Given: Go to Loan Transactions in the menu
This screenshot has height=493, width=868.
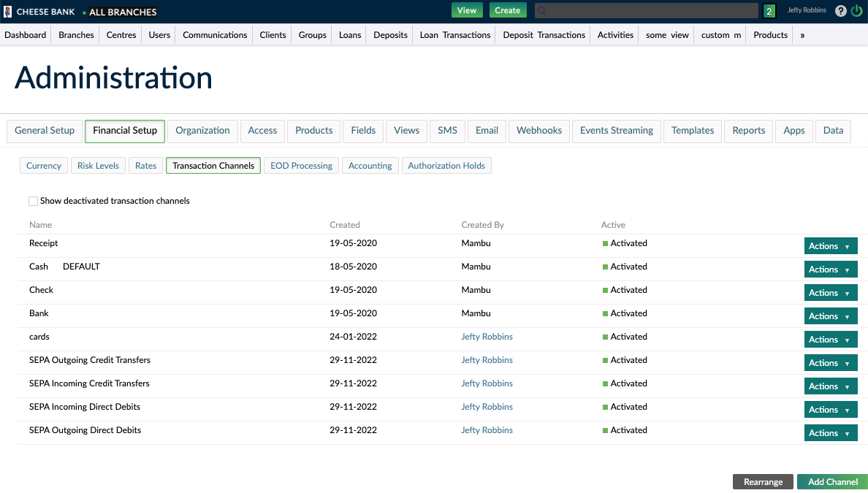Looking at the screenshot, I should point(454,35).
